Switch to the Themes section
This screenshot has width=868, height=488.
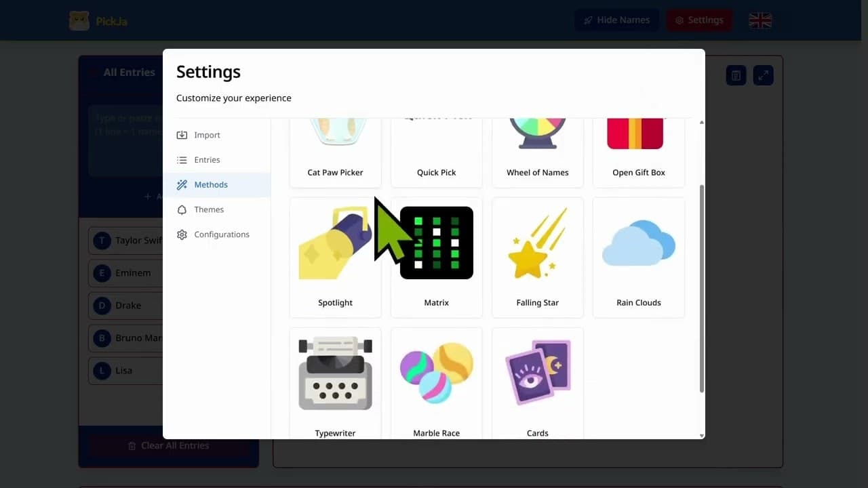click(209, 209)
